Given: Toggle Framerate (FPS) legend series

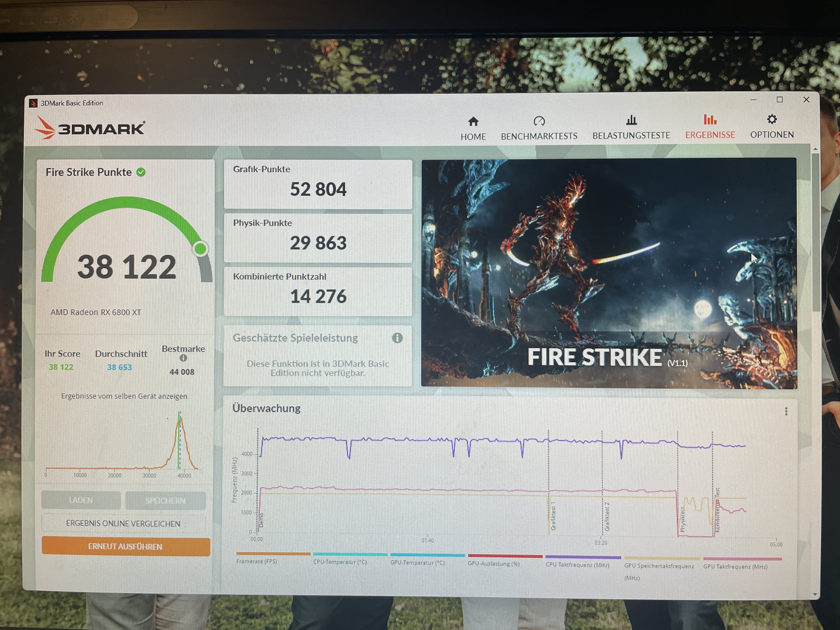Looking at the screenshot, I should point(256,561).
